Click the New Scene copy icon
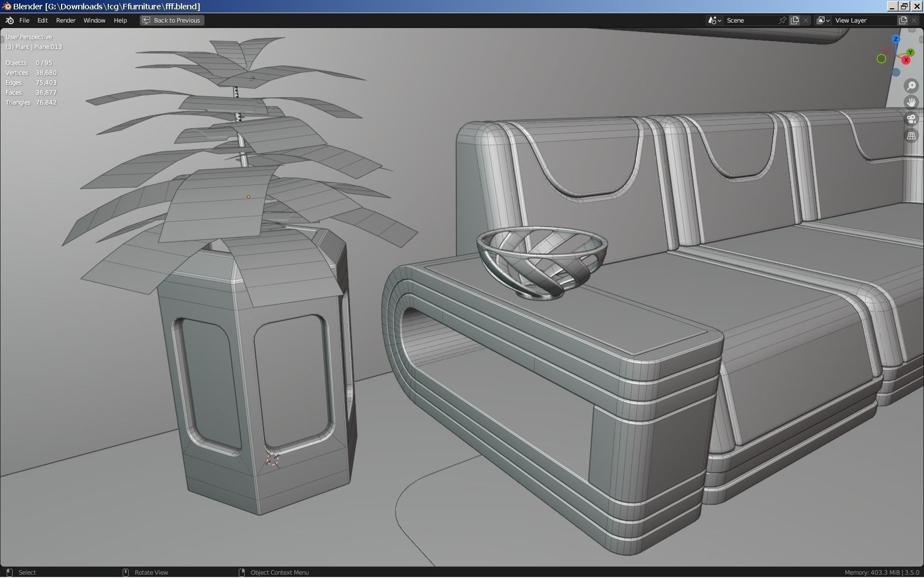The image size is (924, 578). [795, 20]
